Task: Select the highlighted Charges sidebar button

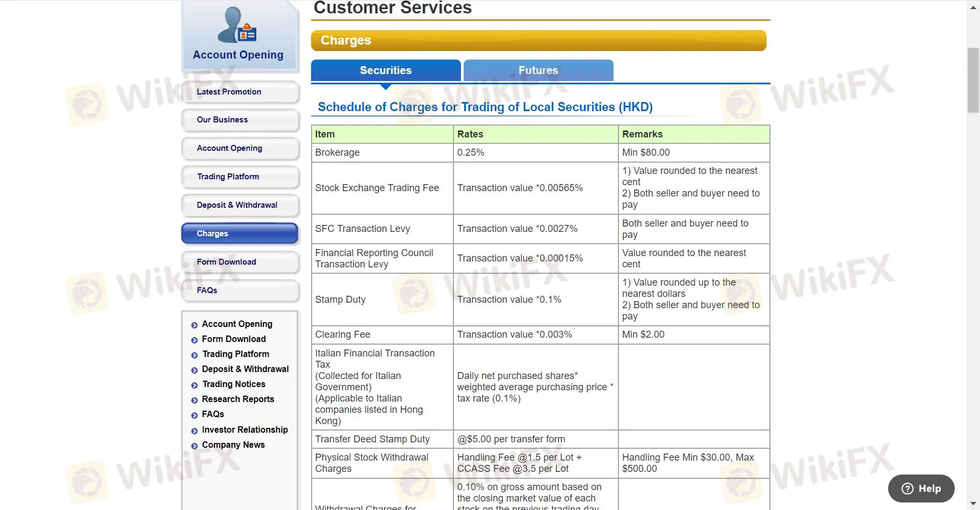Action: point(240,234)
